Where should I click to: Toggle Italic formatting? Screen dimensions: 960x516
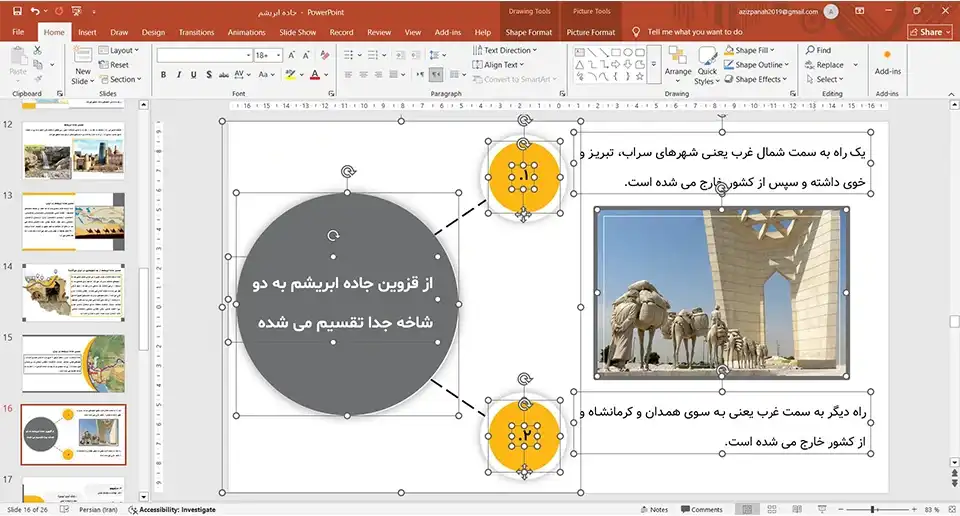coord(179,75)
